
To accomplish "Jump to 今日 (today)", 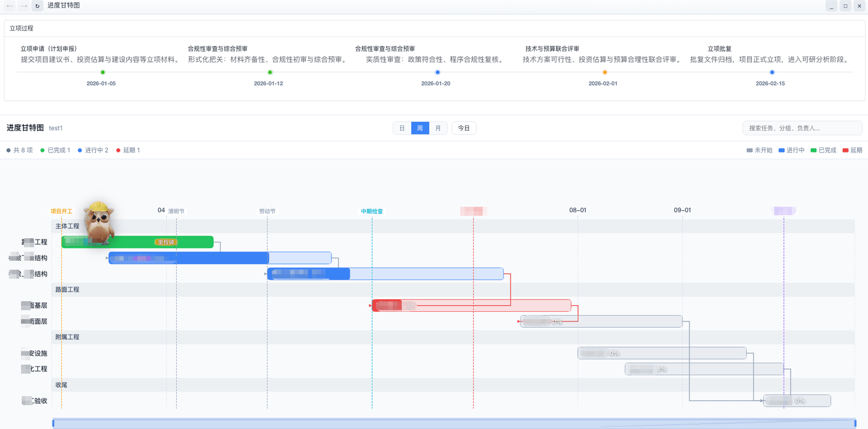I will tap(464, 128).
